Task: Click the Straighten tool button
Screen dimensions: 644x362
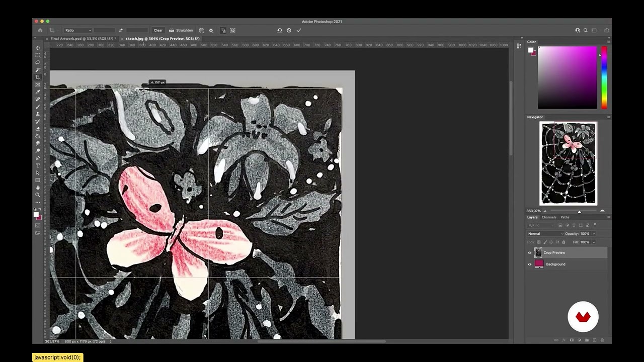Action: (181, 30)
